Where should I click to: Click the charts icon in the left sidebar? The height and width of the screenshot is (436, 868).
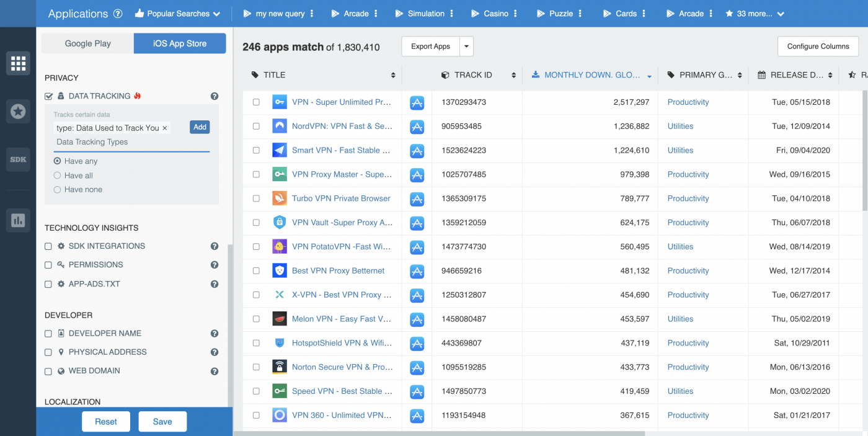point(18,220)
